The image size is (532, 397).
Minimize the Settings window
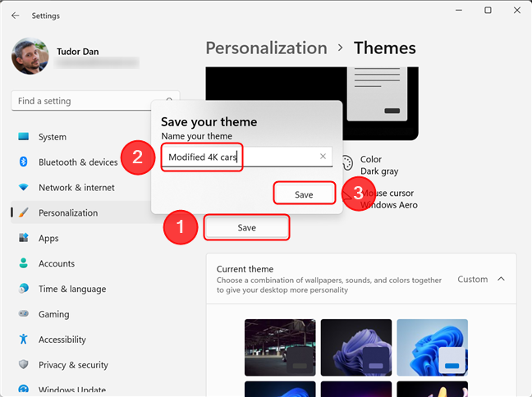pyautogui.click(x=459, y=10)
